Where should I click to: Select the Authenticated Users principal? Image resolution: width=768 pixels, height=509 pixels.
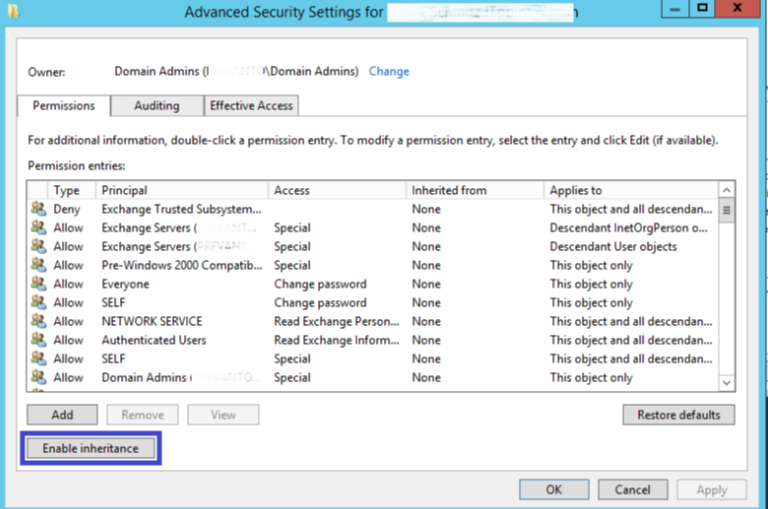(154, 340)
